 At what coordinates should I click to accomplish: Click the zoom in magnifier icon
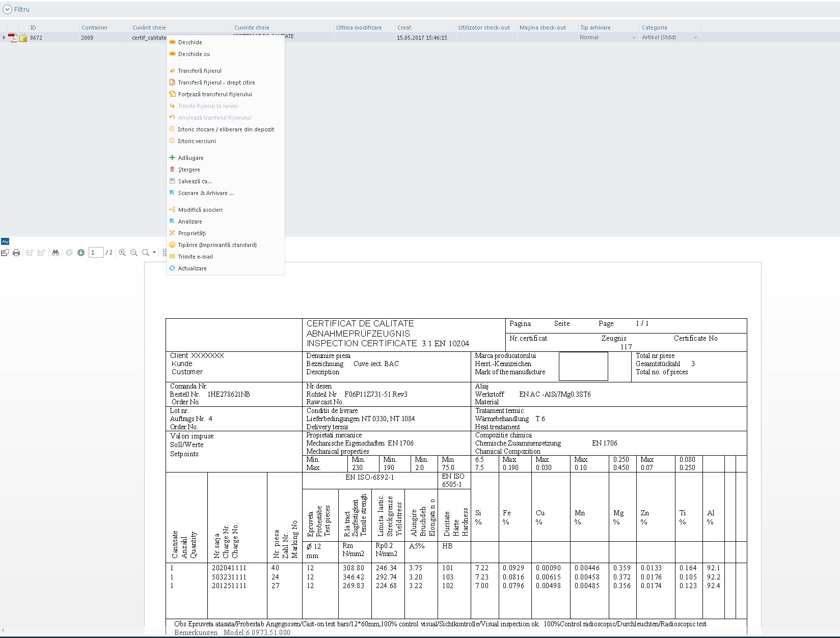point(122,253)
